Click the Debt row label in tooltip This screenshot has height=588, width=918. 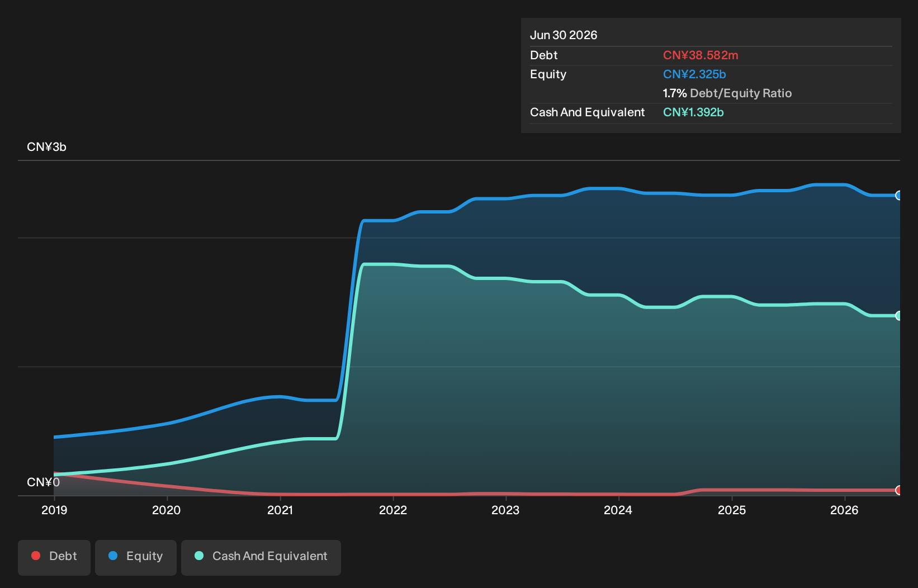tap(544, 55)
